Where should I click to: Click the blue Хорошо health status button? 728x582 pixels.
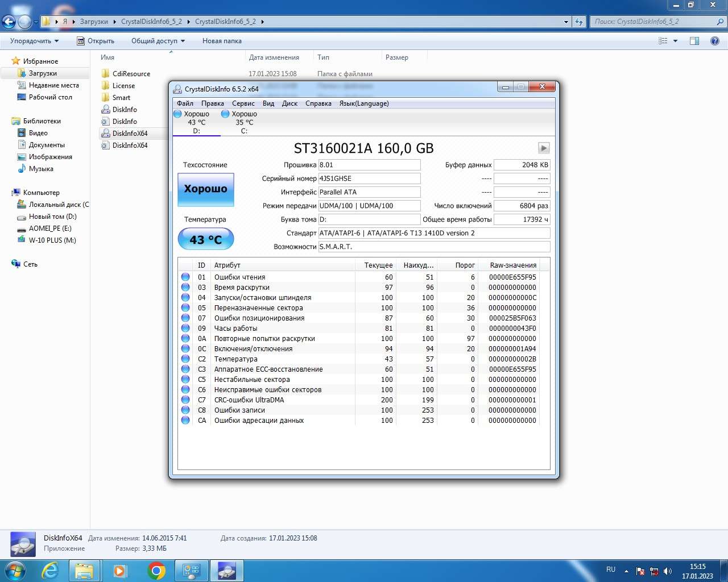(205, 189)
